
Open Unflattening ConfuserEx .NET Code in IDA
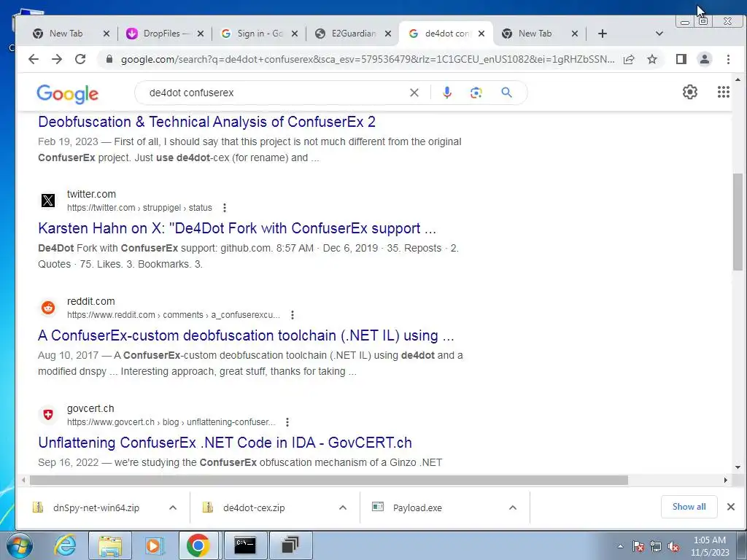225,443
